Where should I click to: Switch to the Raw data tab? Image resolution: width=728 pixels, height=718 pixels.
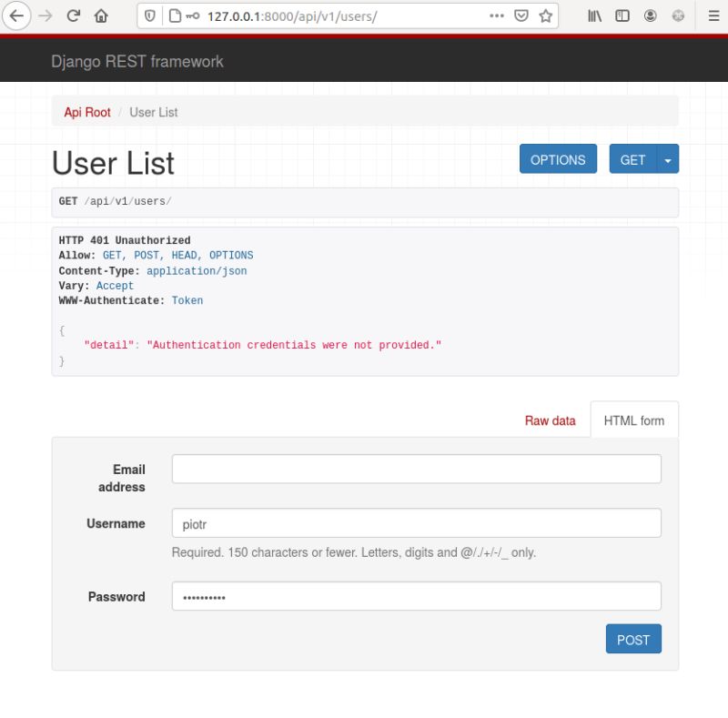click(550, 420)
